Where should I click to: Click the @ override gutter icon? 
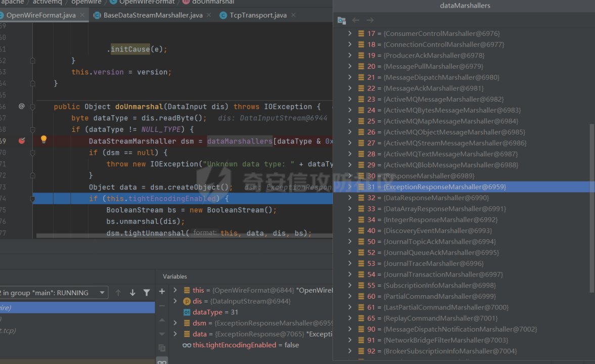pos(22,106)
